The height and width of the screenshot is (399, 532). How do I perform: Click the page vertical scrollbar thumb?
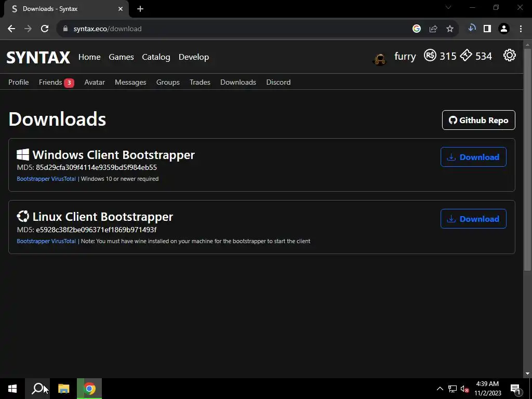coord(527,159)
